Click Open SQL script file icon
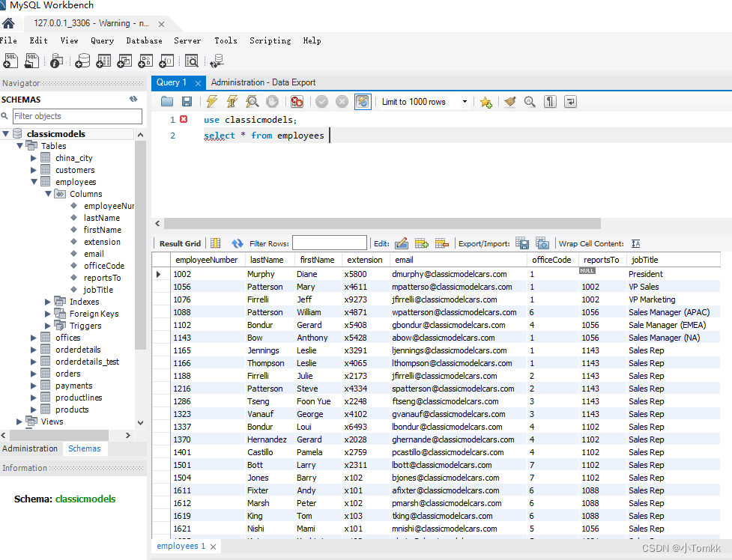Image resolution: width=732 pixels, height=560 pixels. (31, 61)
